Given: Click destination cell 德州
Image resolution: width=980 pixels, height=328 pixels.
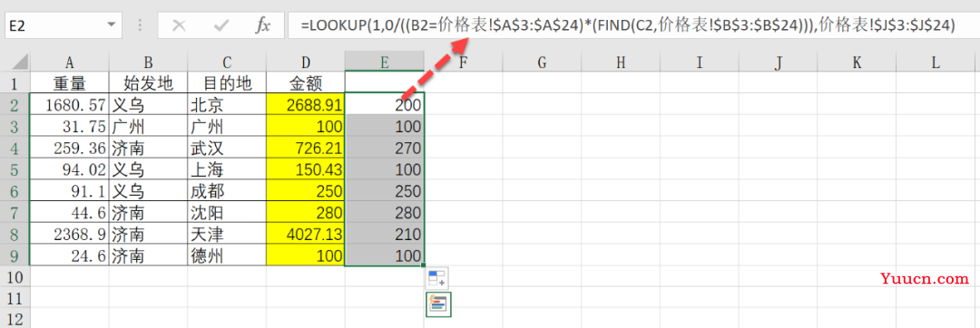Looking at the screenshot, I should click(227, 255).
